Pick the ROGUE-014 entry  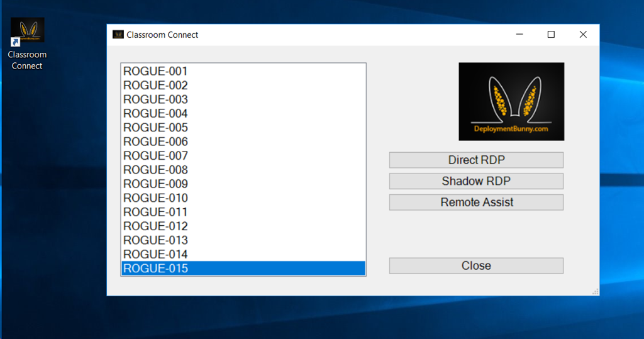coord(155,254)
